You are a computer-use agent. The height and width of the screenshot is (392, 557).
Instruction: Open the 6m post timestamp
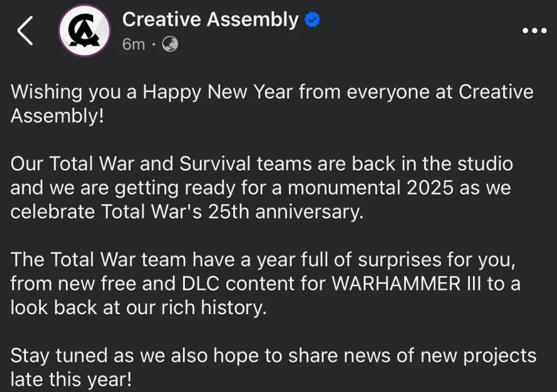pos(134,44)
